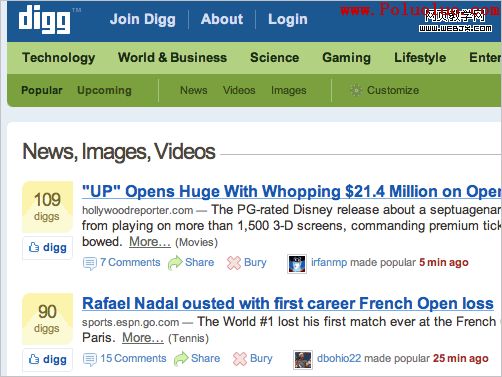Screen dimensions: 502x377
Task: Click the Bury X icon for UP story
Action: point(234,263)
